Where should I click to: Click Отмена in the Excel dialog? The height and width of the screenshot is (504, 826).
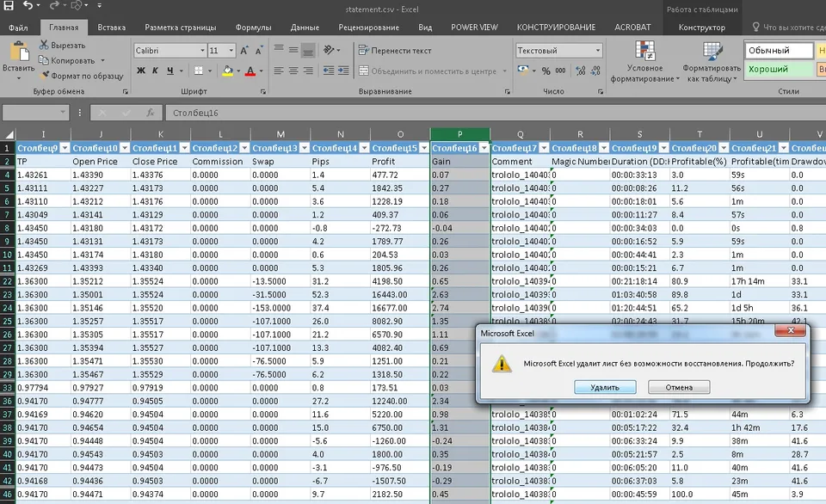coord(679,387)
